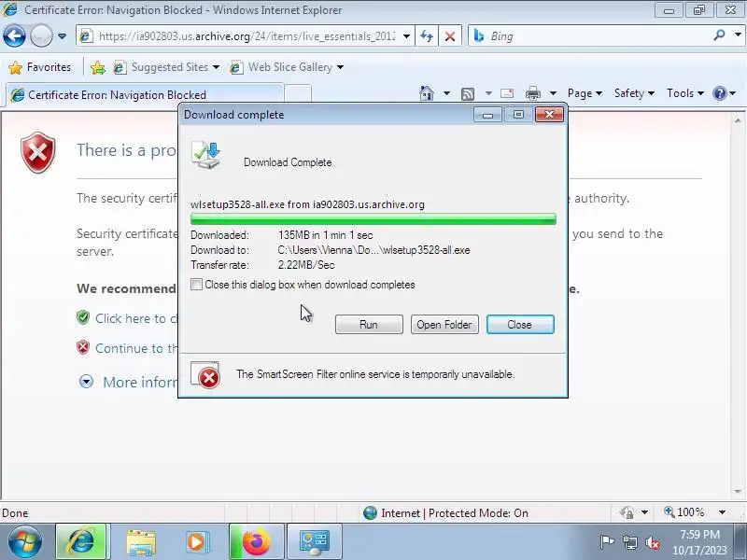Click the network tray icon
The width and height of the screenshot is (747, 560).
(x=630, y=542)
